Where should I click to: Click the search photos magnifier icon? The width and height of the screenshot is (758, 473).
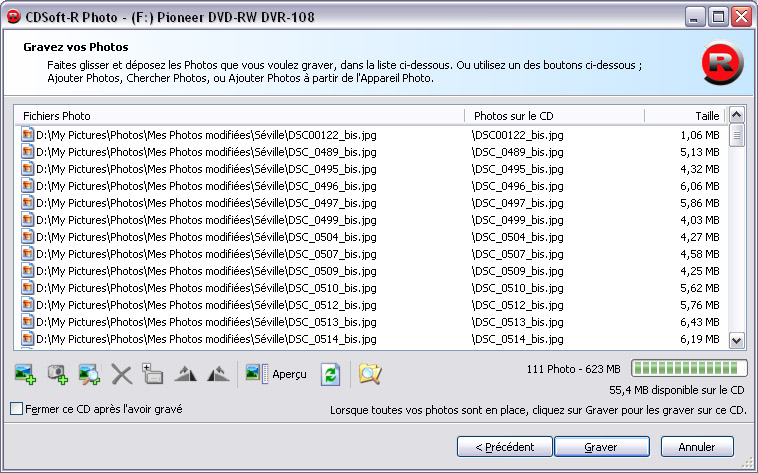(89, 374)
